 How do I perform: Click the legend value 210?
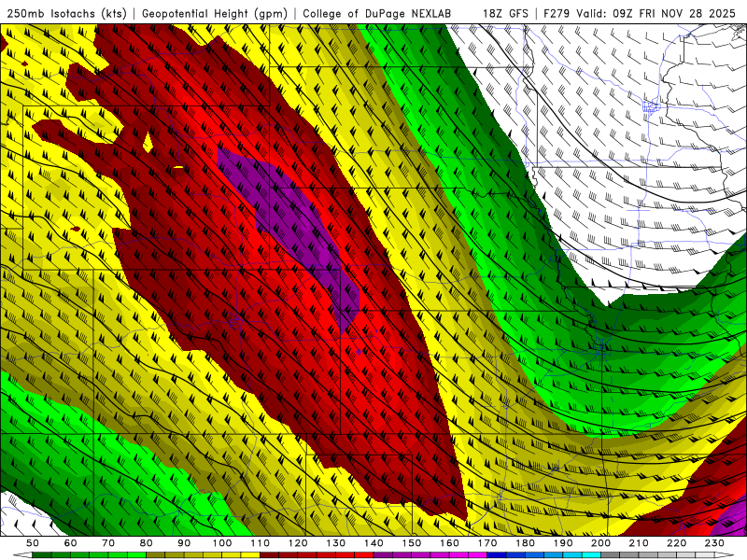click(640, 543)
